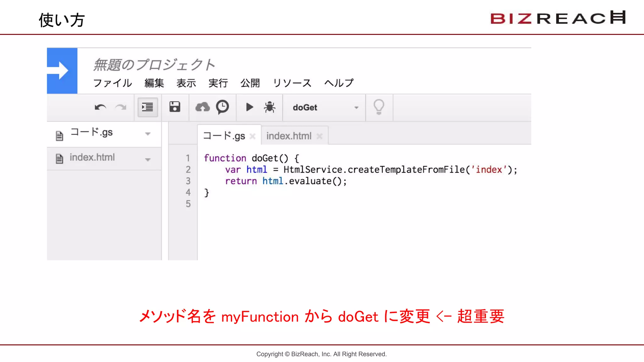This screenshot has height=362, width=644.
Task: Run the function with play button
Action: (x=249, y=107)
